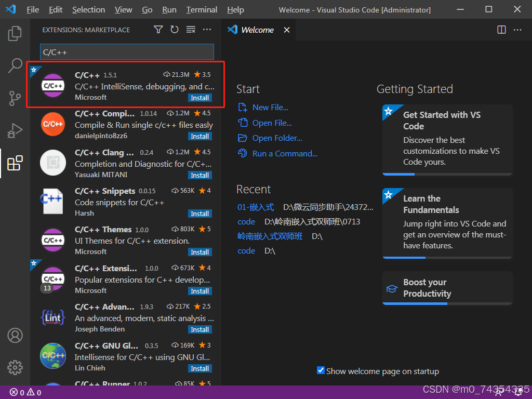Click the extensions search box containing C/C++

click(127, 52)
